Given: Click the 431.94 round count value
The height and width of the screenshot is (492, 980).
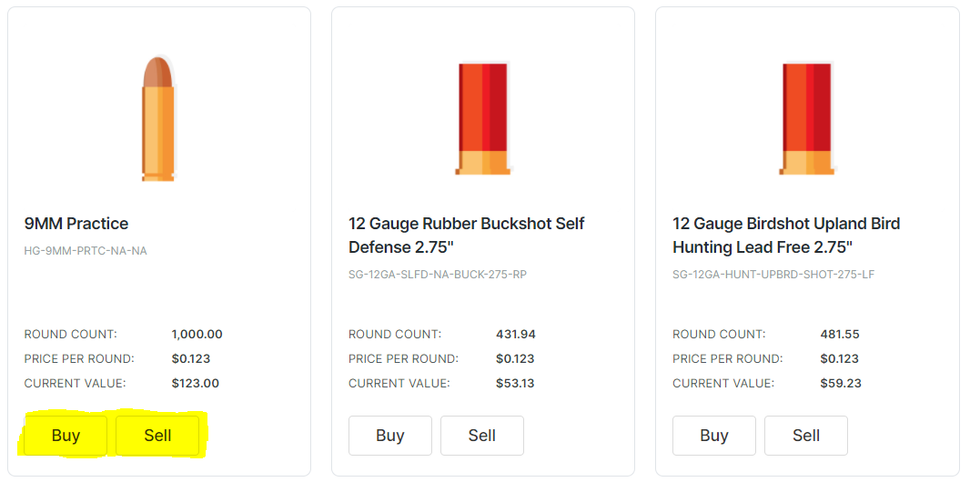Looking at the screenshot, I should click(x=515, y=335).
